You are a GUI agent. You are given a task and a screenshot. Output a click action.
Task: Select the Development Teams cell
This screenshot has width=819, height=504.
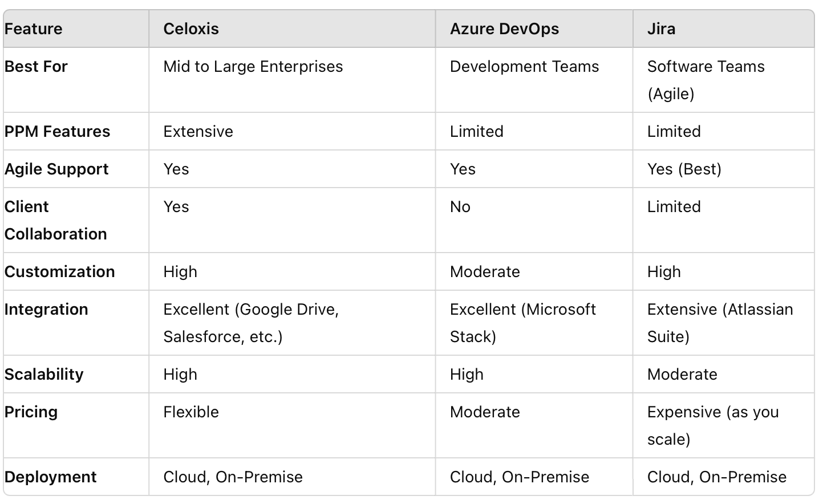point(524,67)
